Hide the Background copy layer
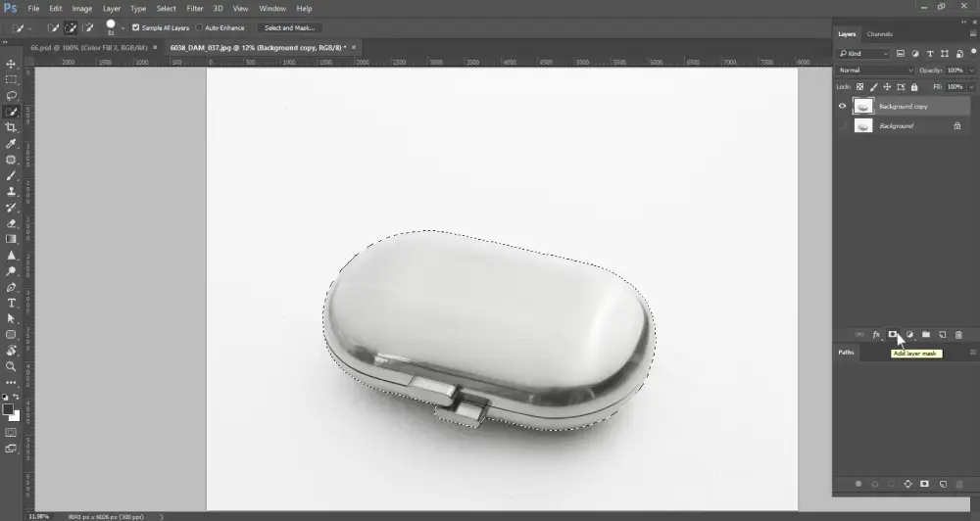Image resolution: width=980 pixels, height=521 pixels. pyautogui.click(x=842, y=106)
